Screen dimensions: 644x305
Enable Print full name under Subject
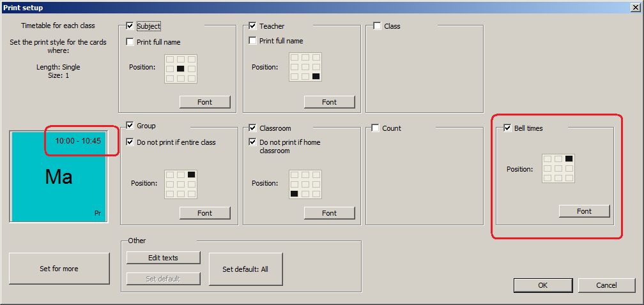click(130, 42)
